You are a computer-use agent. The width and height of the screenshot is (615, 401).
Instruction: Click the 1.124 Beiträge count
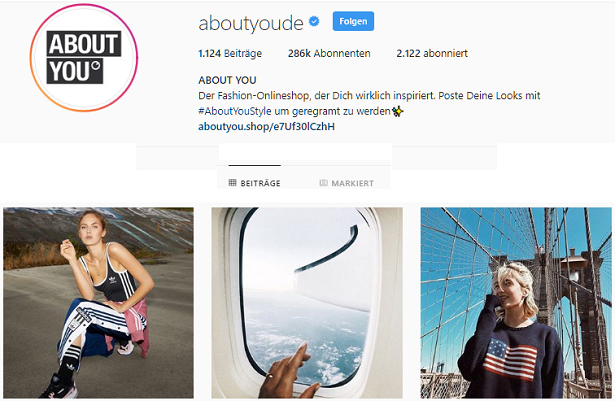pos(230,53)
